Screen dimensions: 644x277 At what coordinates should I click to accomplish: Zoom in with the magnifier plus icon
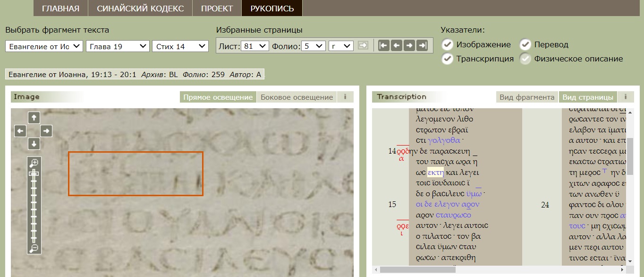[x=34, y=163]
